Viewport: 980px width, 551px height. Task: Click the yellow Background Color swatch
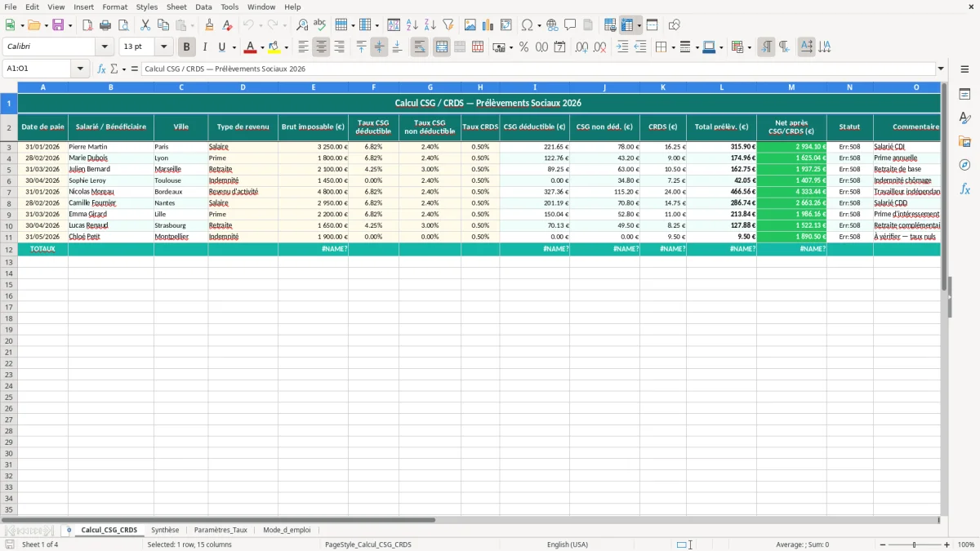pos(274,47)
